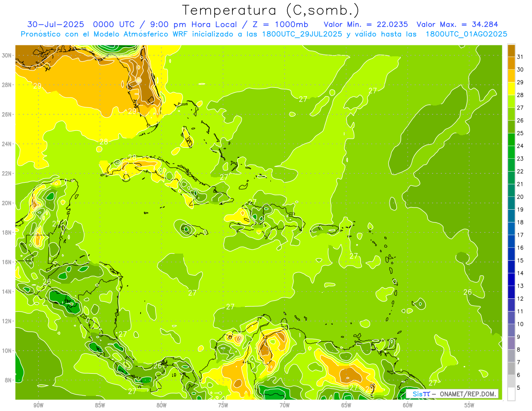Click the latitude axis label 20N
The height and width of the screenshot is (411, 532).
pyautogui.click(x=7, y=203)
